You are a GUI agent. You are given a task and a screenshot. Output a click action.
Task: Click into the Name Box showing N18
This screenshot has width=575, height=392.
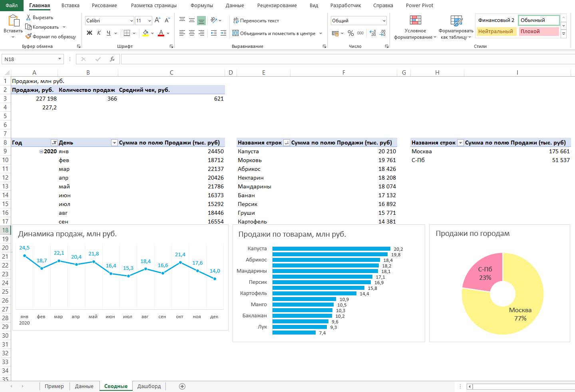(30, 59)
